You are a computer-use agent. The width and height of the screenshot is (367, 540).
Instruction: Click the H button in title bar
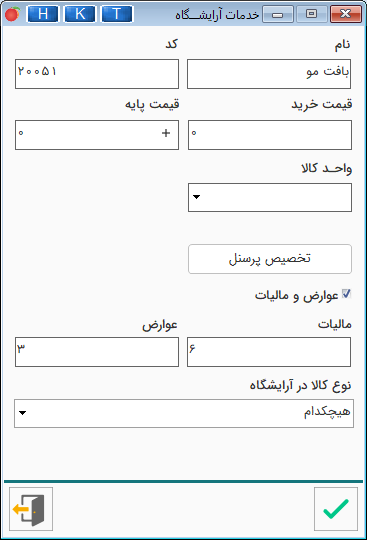click(x=43, y=14)
